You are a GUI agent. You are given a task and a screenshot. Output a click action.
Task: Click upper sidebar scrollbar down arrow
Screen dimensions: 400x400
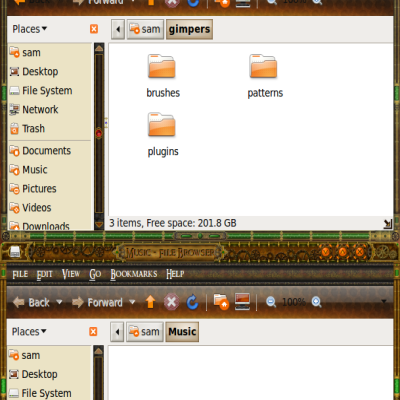[x=99, y=224]
